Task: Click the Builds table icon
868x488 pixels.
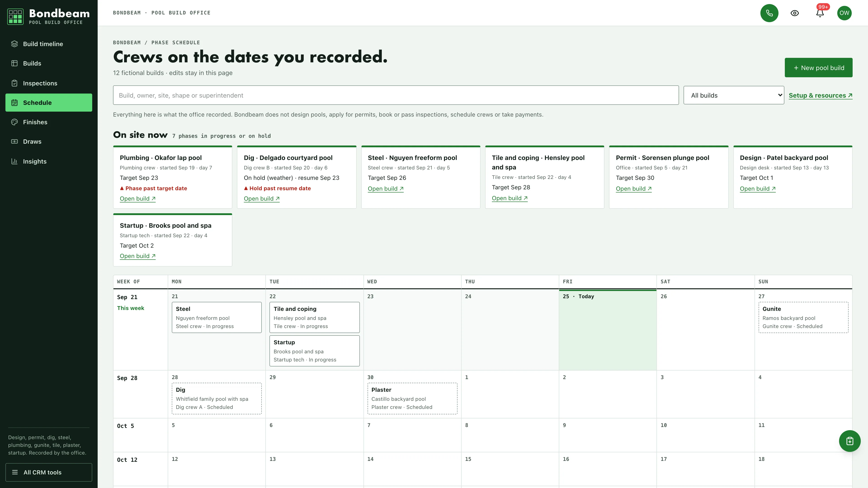Action: pos(14,63)
